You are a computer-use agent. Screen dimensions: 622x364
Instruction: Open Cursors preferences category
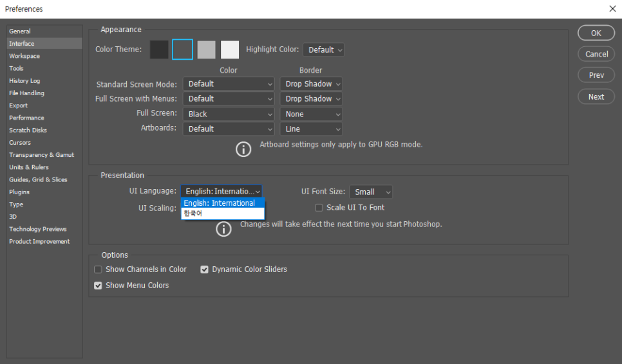44,143
